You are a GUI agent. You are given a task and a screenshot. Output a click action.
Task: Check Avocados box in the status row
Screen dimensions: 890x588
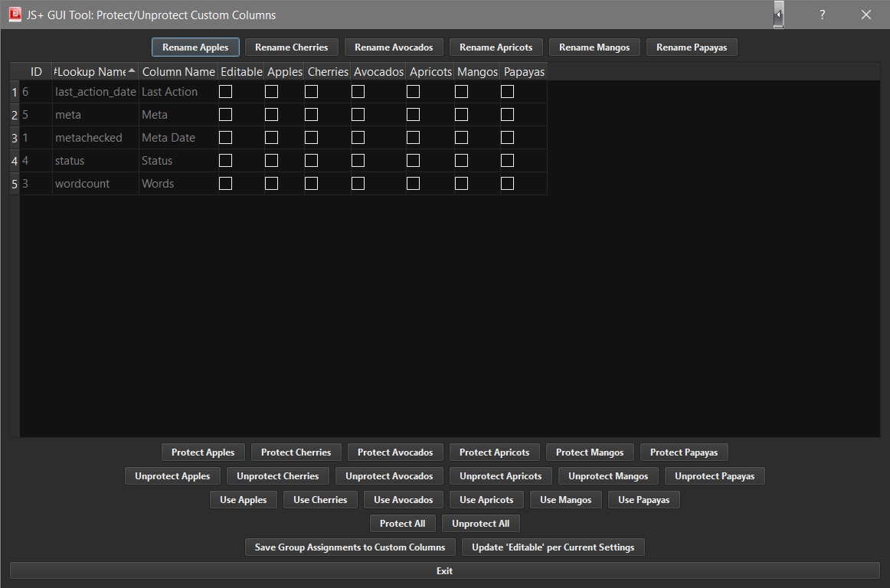pos(358,161)
